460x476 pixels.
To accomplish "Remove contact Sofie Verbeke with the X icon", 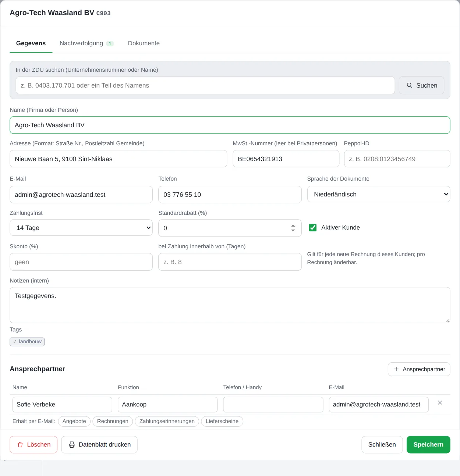I will (440, 403).
